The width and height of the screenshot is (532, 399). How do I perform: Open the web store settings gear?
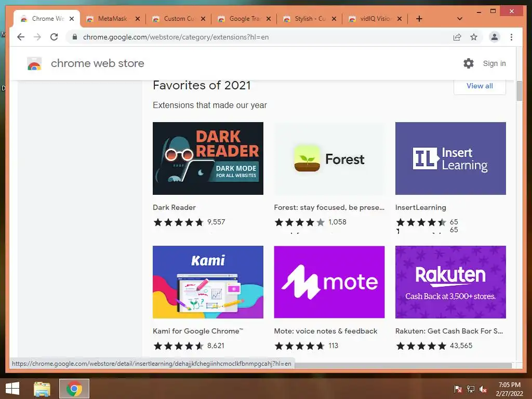469,63
